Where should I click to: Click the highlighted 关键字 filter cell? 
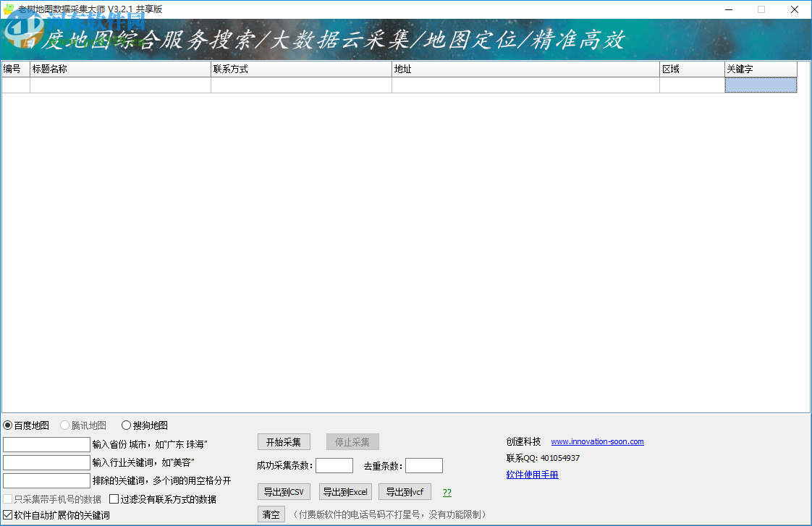pos(761,85)
